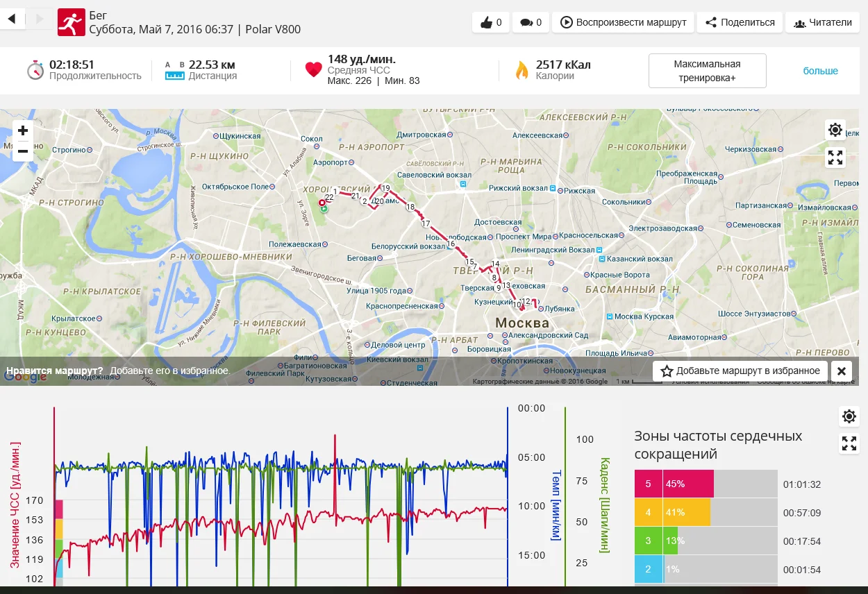Open the Читатели followers button
868x594 pixels.
823,22
